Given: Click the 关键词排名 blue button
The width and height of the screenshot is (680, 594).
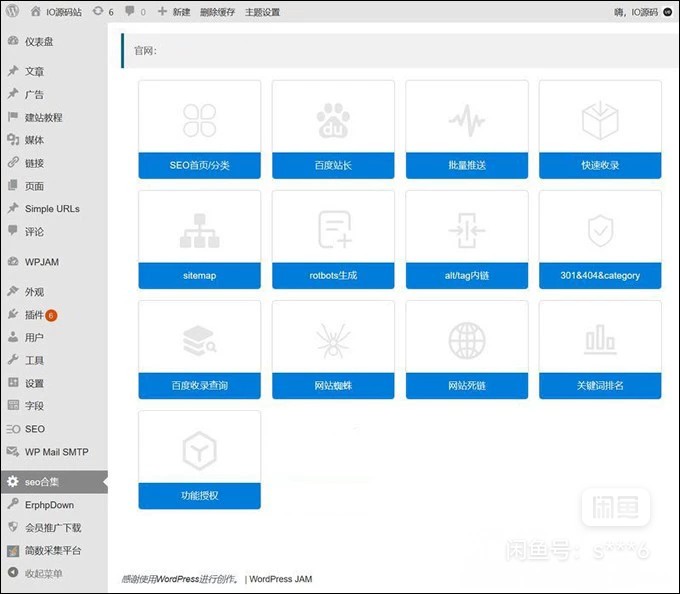Looking at the screenshot, I should click(x=600, y=385).
